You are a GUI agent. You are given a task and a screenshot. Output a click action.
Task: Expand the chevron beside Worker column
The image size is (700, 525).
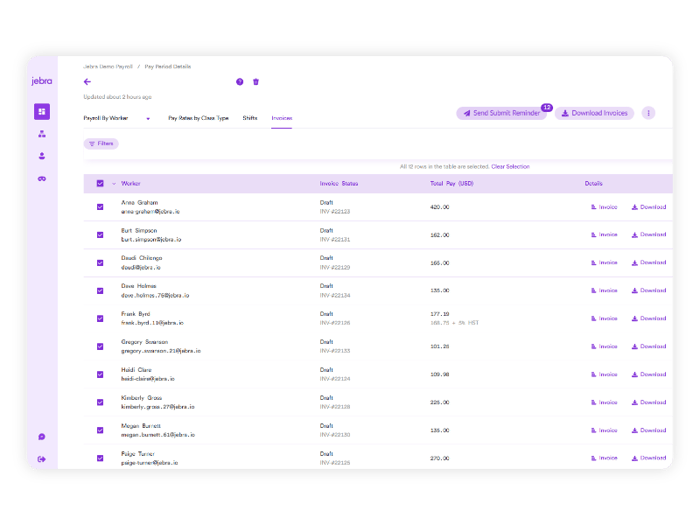click(113, 184)
